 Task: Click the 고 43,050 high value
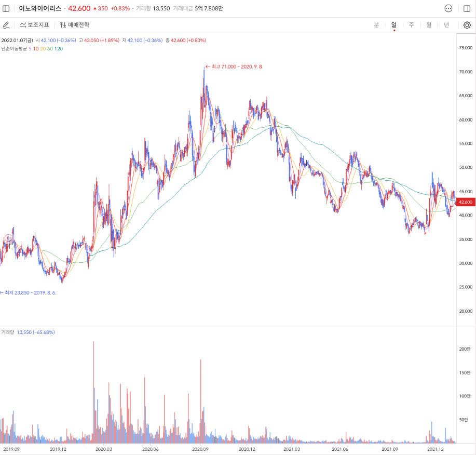pyautogui.click(x=99, y=41)
